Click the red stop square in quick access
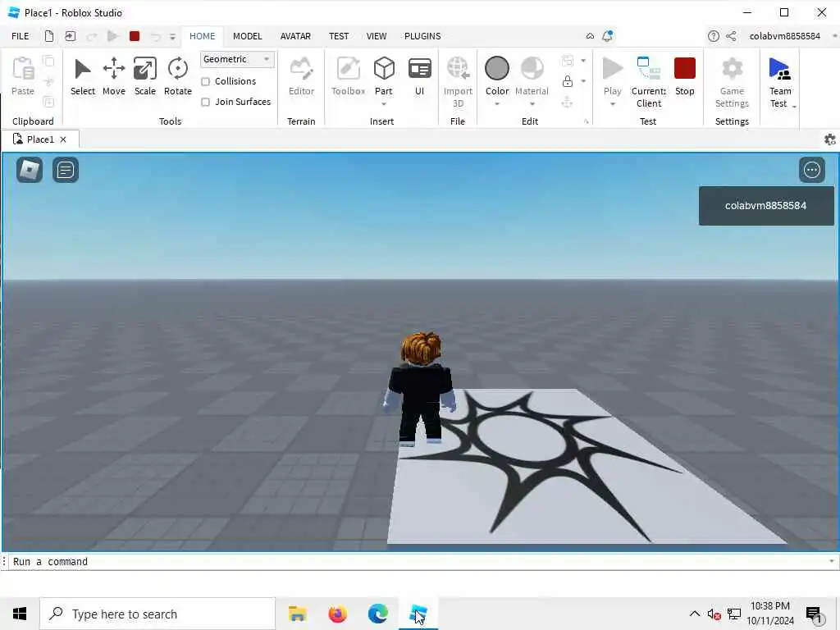Image resolution: width=840 pixels, height=630 pixels. [135, 36]
